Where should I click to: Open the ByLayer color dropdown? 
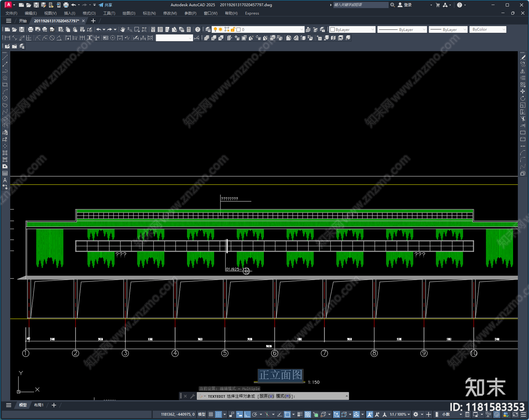coord(352,29)
